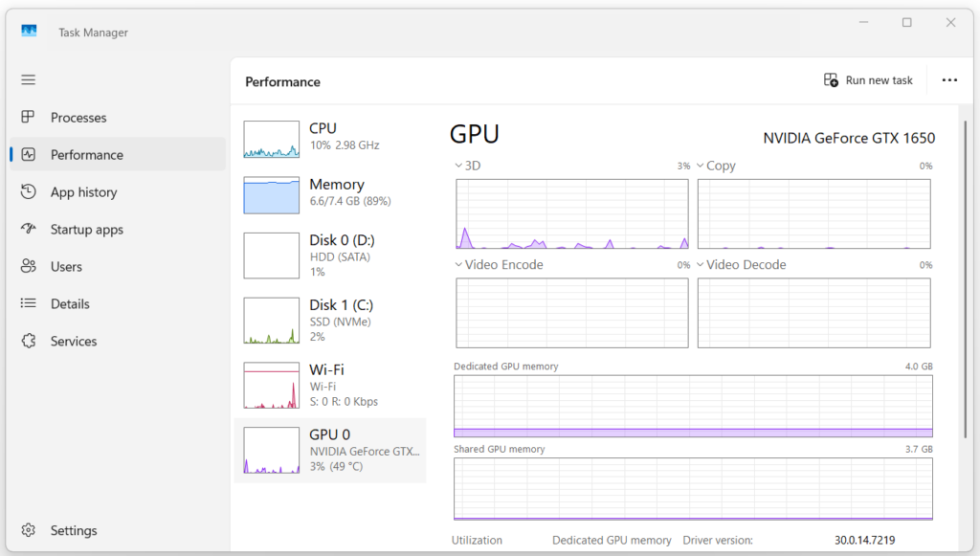This screenshot has height=556, width=980.
Task: Select the CPU performance thumbnail graph
Action: tap(271, 139)
